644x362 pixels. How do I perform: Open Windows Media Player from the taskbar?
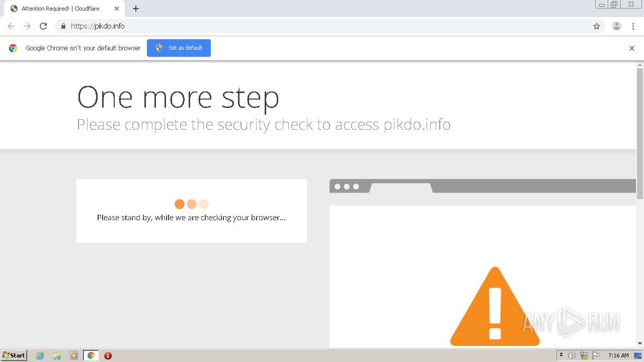[74, 355]
